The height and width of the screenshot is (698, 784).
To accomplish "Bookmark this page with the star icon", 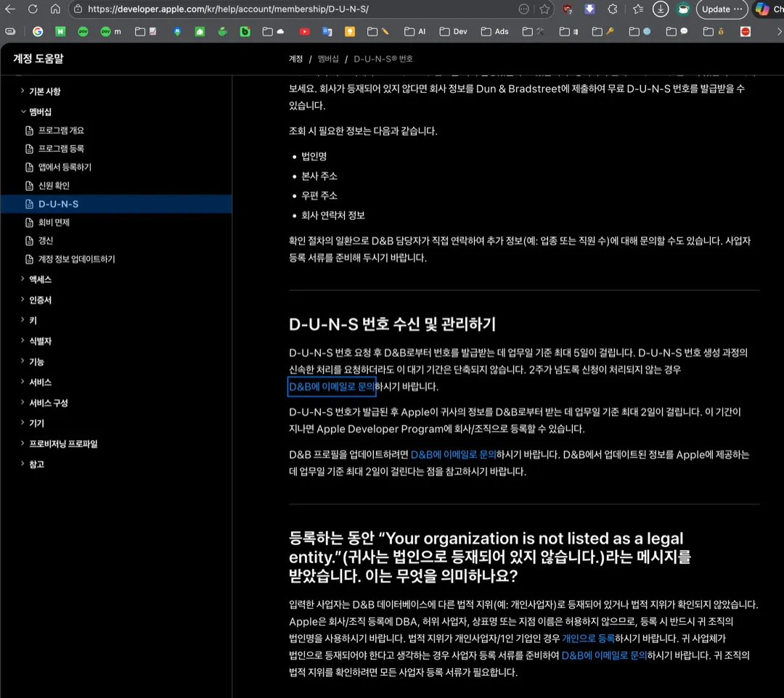I will coord(545,9).
